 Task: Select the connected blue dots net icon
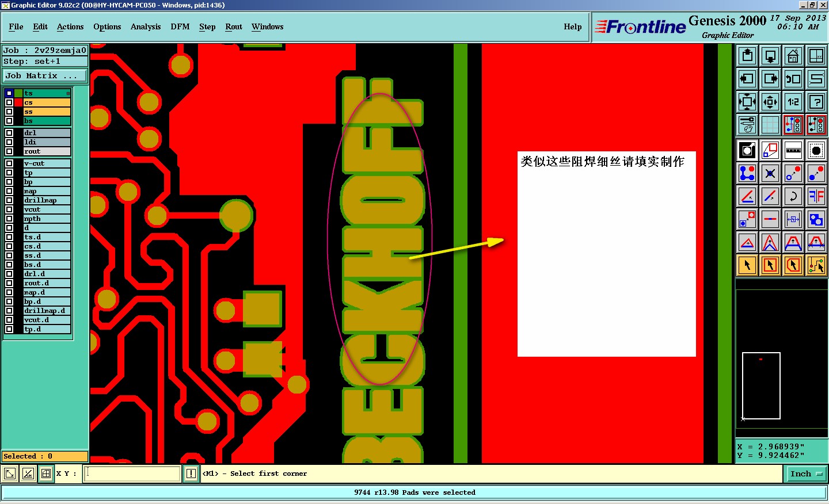coord(747,173)
